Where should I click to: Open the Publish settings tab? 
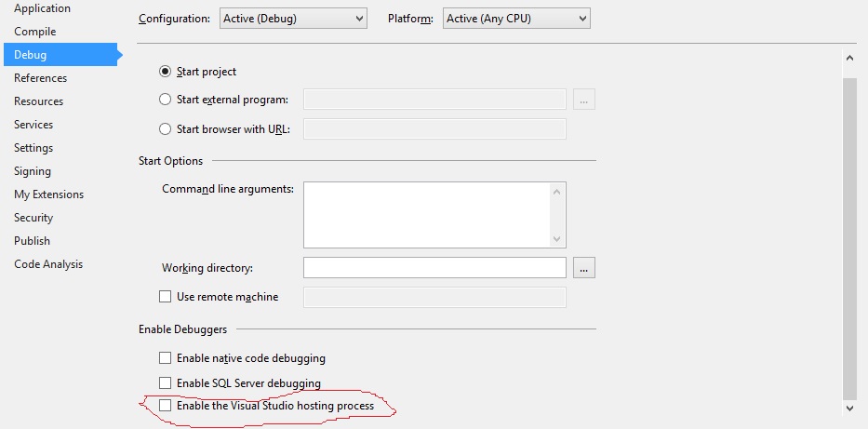tap(33, 241)
